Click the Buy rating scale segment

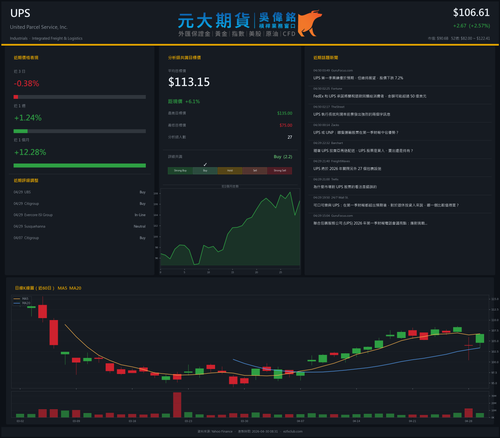click(205, 171)
